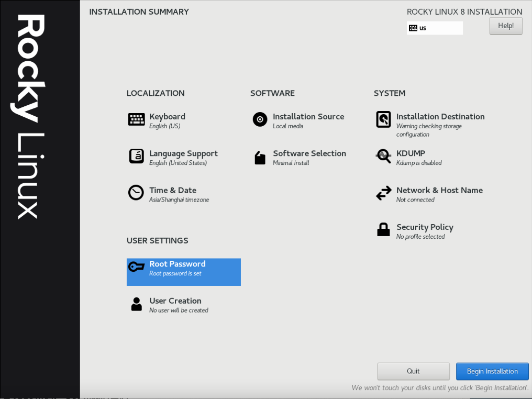
Task: Click the Network & Host Name arrows icon
Action: click(x=384, y=193)
